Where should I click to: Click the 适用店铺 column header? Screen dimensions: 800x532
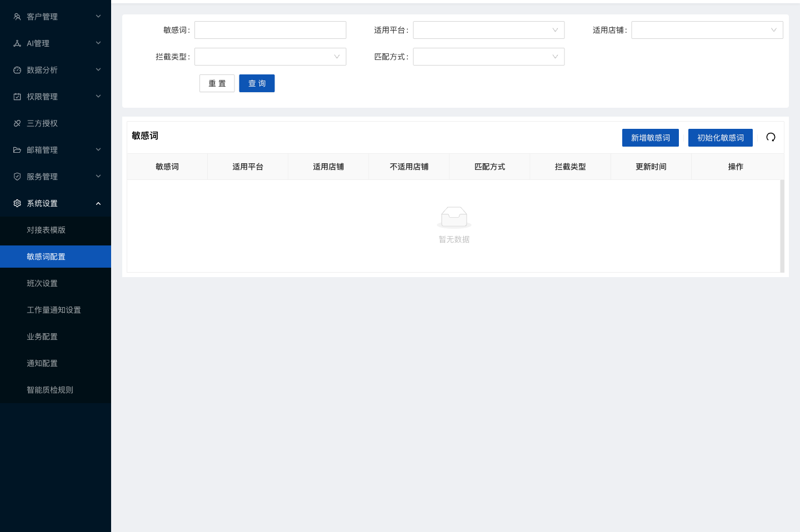click(x=328, y=167)
